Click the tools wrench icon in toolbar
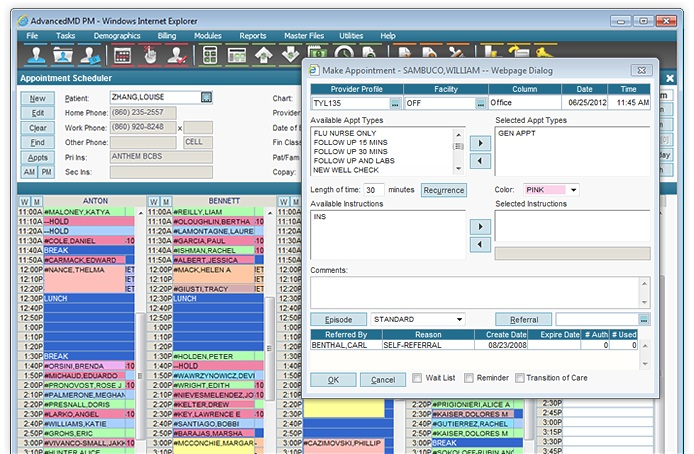The image size is (694, 454). 456,51
